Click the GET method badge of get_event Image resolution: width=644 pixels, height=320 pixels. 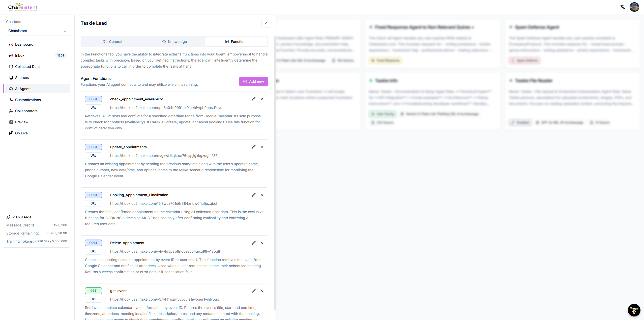pyautogui.click(x=93, y=291)
